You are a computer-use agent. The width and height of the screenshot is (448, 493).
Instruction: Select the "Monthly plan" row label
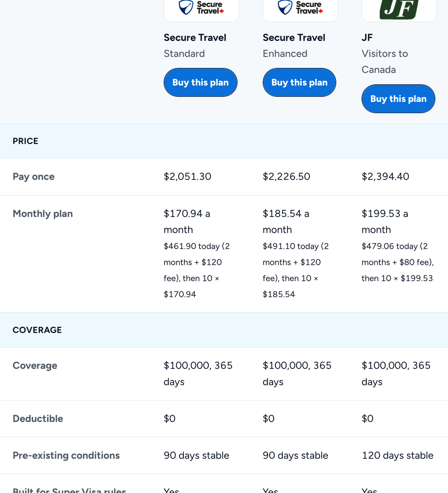[x=43, y=214]
